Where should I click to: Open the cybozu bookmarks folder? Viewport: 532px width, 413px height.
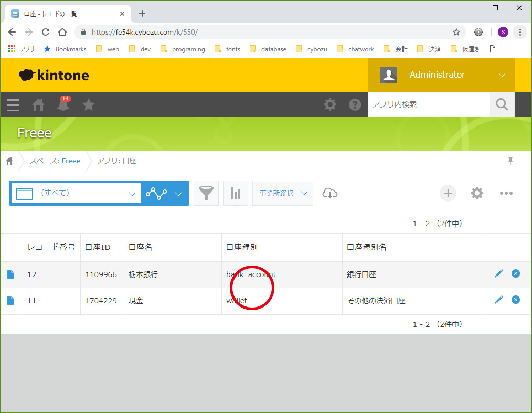312,49
